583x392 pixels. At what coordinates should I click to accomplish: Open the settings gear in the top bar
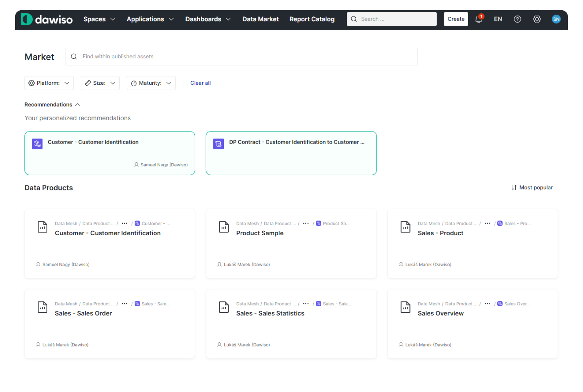537,19
